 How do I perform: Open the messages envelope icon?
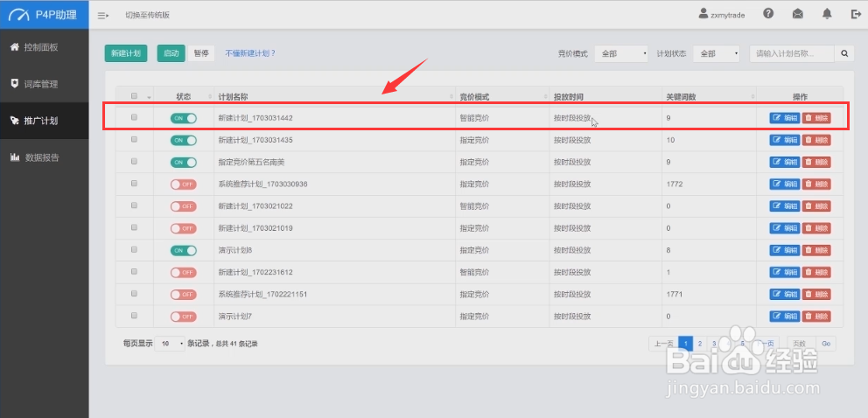point(797,15)
